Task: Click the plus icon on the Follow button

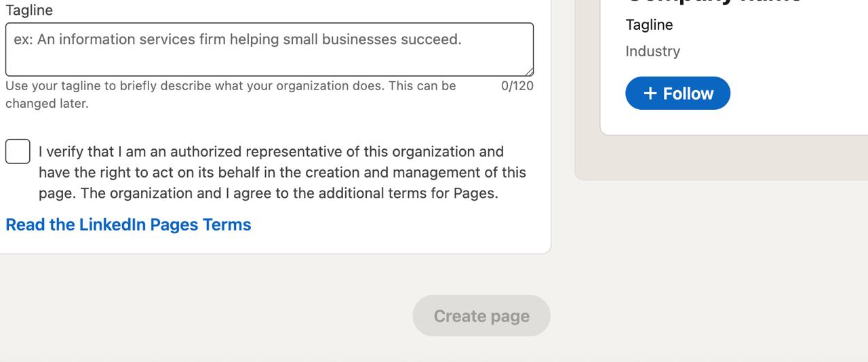Action: [x=650, y=94]
